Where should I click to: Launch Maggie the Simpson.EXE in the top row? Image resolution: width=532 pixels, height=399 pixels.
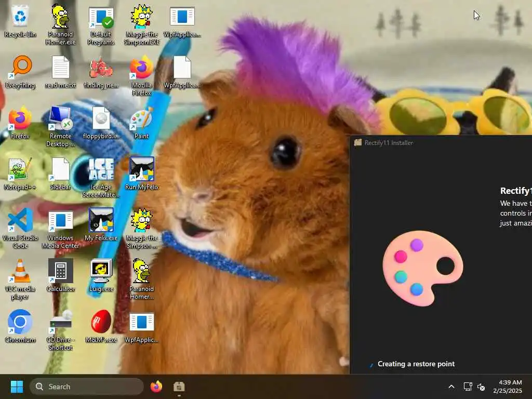coord(141,24)
